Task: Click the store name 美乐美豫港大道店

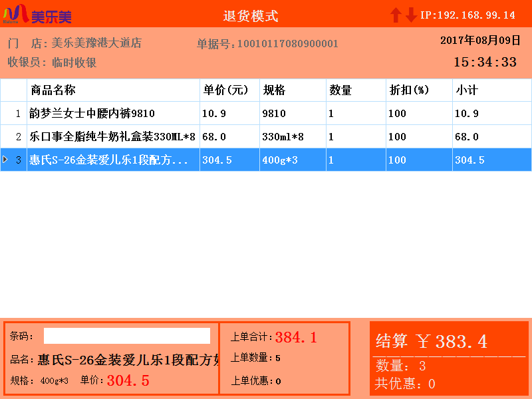Action: pos(96,43)
